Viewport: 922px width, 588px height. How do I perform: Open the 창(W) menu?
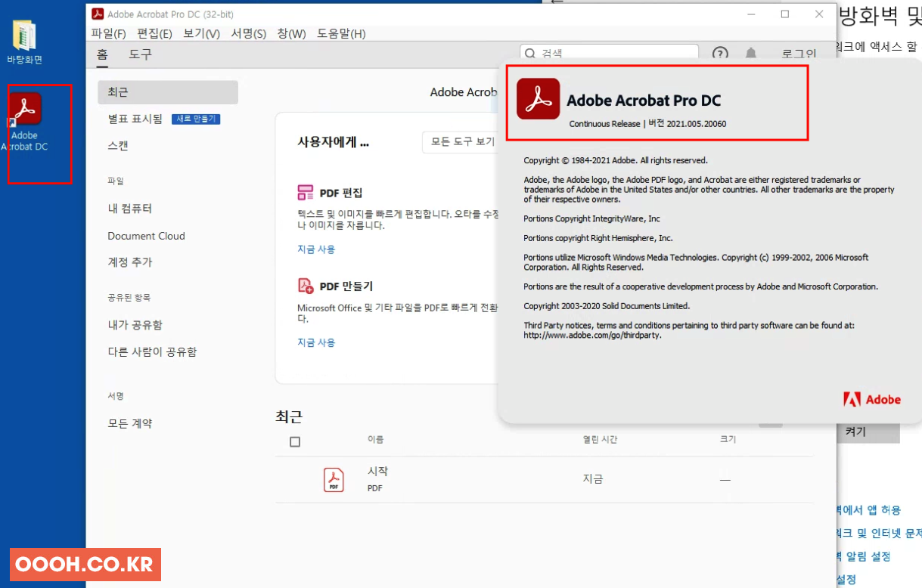click(291, 33)
